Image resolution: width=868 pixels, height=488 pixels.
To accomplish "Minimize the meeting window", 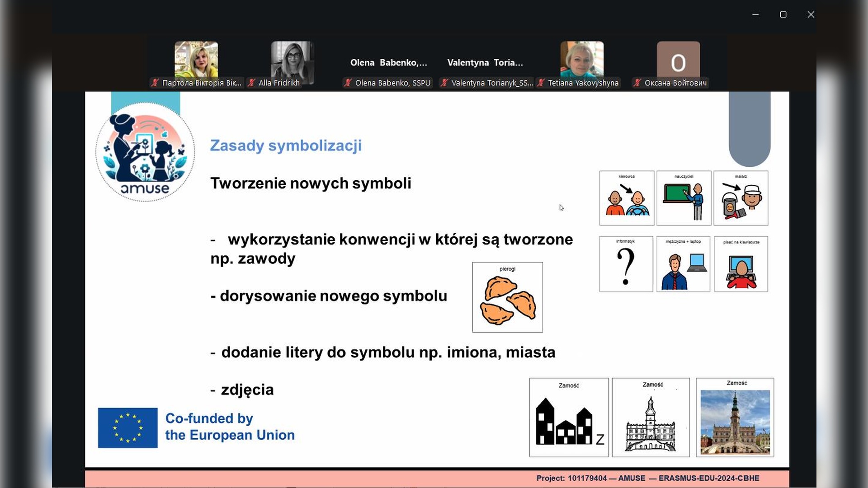I will tap(755, 14).
